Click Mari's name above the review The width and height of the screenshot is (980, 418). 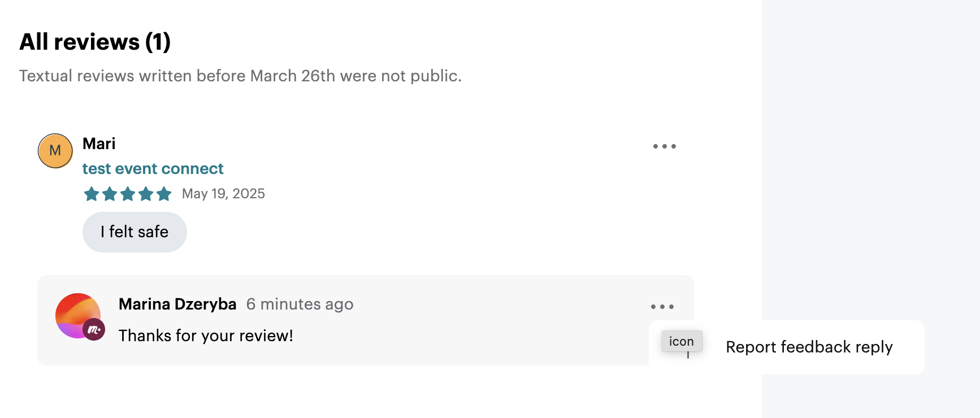98,143
